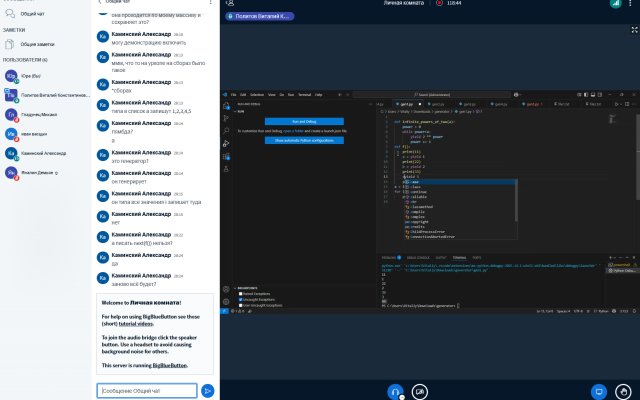Screen dimensions: 640x400
Task: Open VS Code Help menu
Action: pos(318,95)
